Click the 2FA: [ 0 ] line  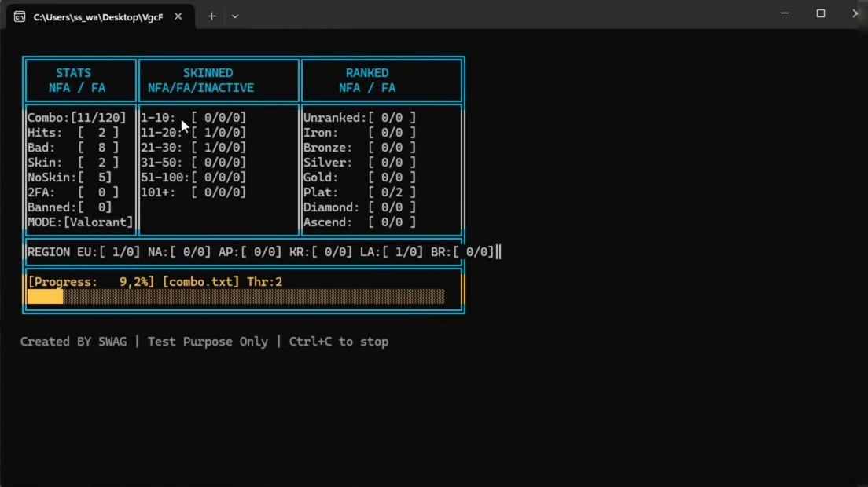(x=73, y=192)
